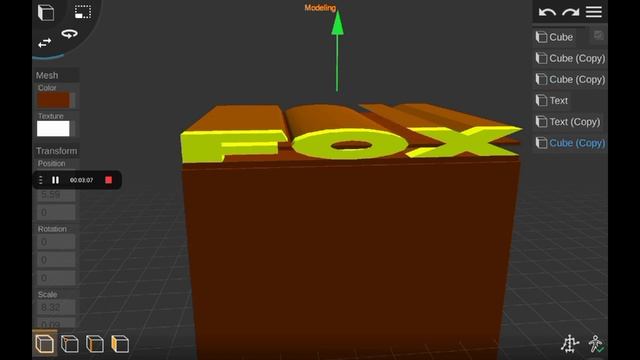Edit the third Rotation field
The image size is (640, 360).
tap(56, 278)
